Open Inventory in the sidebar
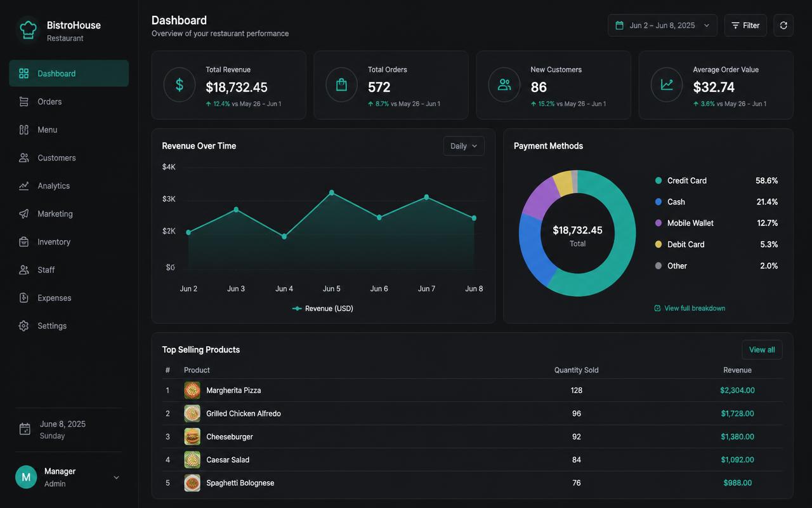 coord(69,242)
